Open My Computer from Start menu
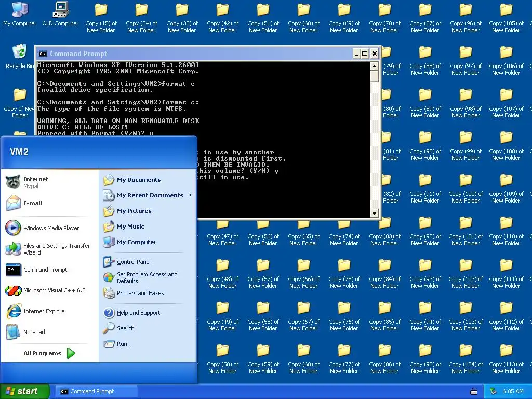 coord(148,242)
